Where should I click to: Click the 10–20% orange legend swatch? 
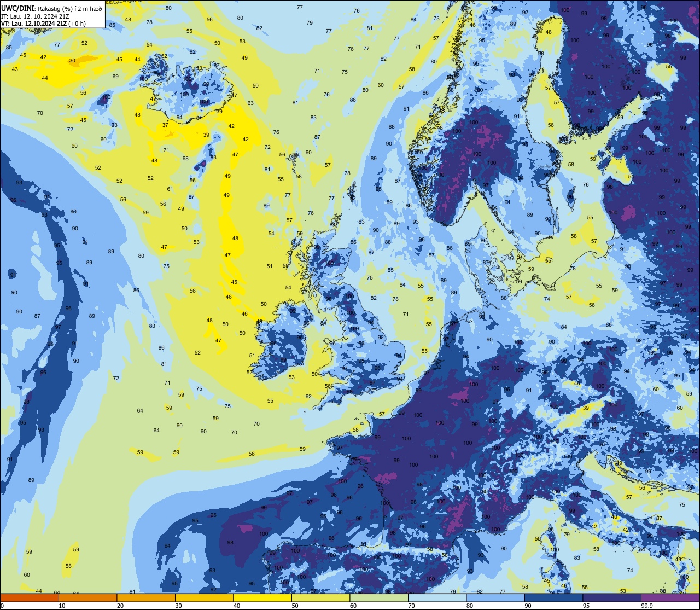(x=87, y=597)
